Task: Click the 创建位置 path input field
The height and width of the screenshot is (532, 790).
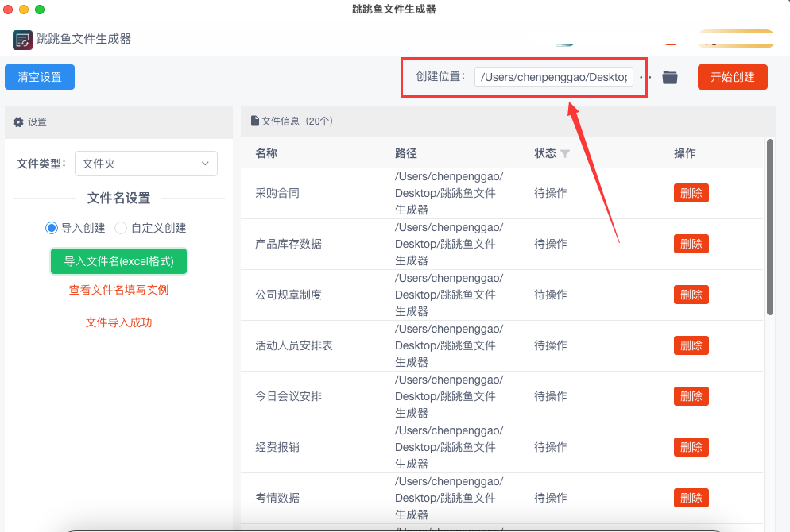Action: pos(554,77)
